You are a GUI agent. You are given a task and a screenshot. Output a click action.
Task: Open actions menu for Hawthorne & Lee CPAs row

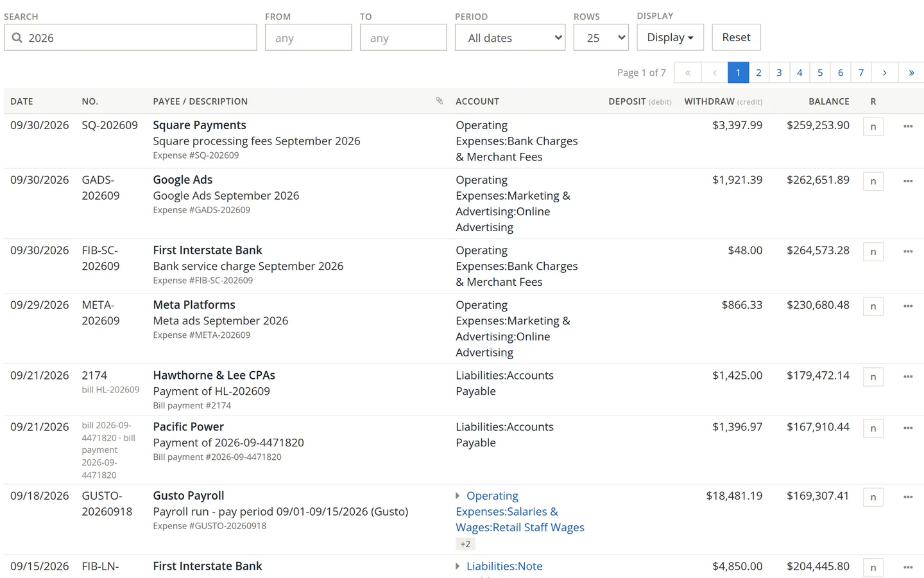click(x=908, y=377)
